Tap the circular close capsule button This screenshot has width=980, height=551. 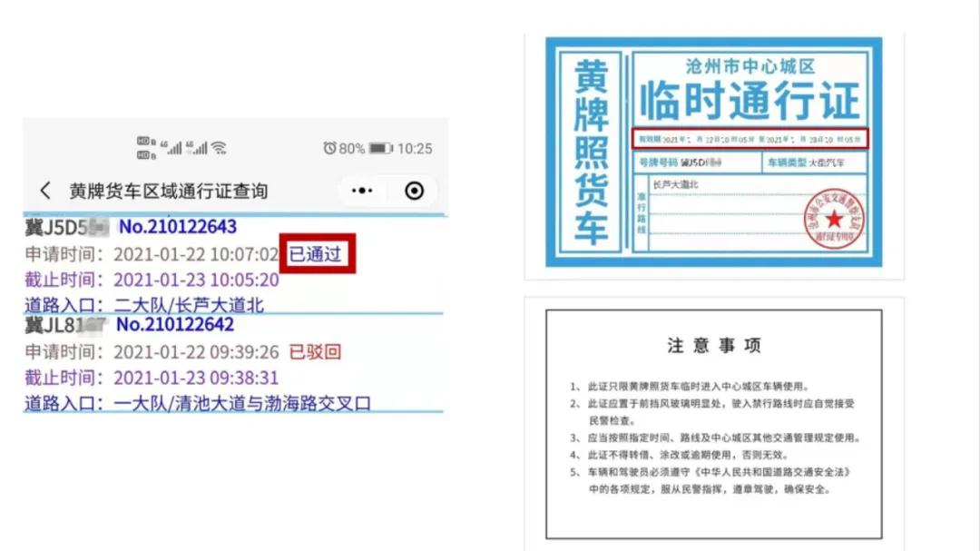[x=415, y=190]
